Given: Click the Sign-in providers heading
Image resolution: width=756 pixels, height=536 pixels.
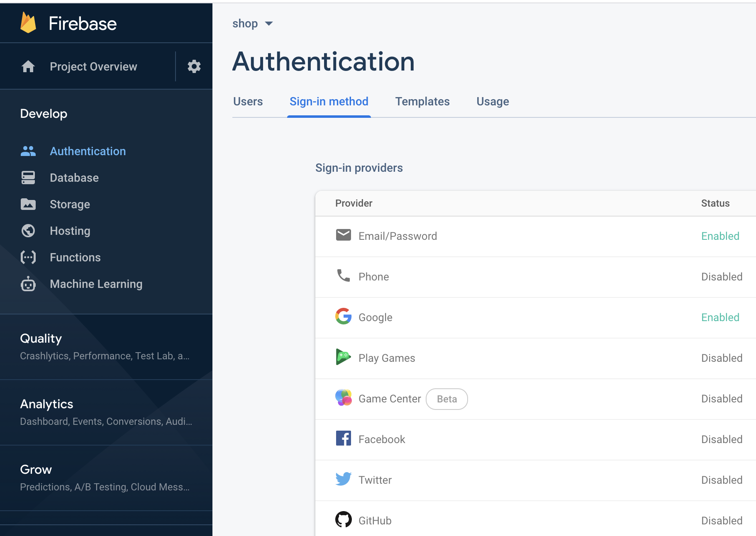Looking at the screenshot, I should [x=359, y=168].
